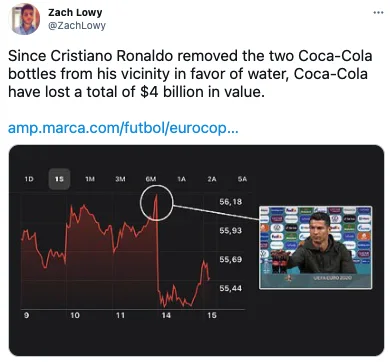Screen dimensions: 390x362
Task: Click the 55,44 price label
Action: (x=231, y=288)
